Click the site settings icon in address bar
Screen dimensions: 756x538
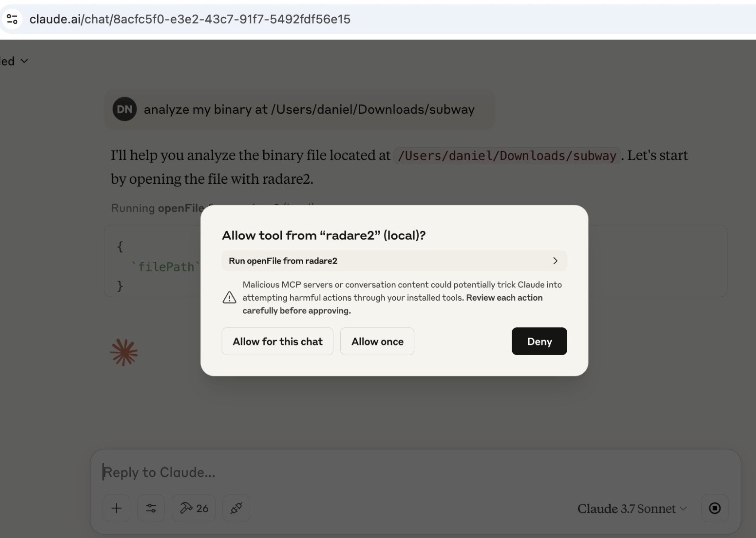(12, 19)
